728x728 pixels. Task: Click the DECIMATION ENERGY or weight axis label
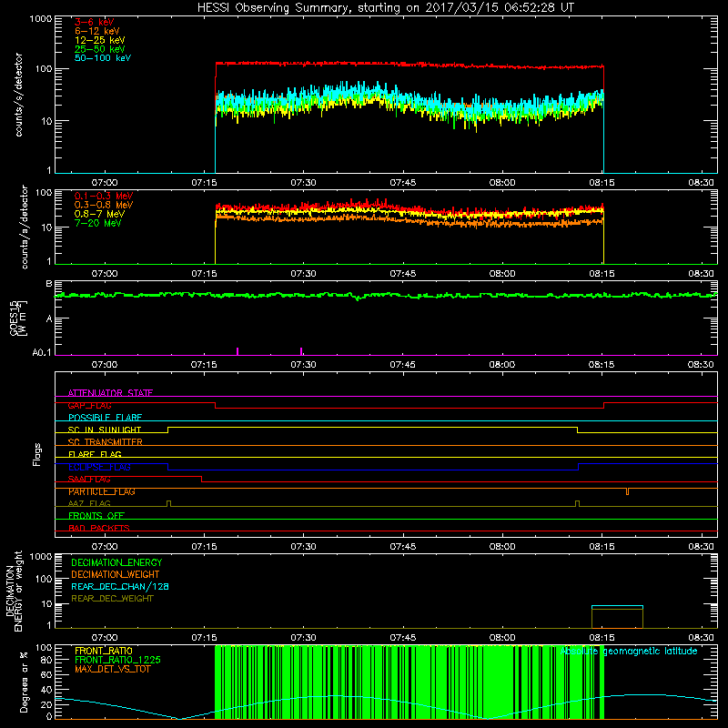point(14,591)
